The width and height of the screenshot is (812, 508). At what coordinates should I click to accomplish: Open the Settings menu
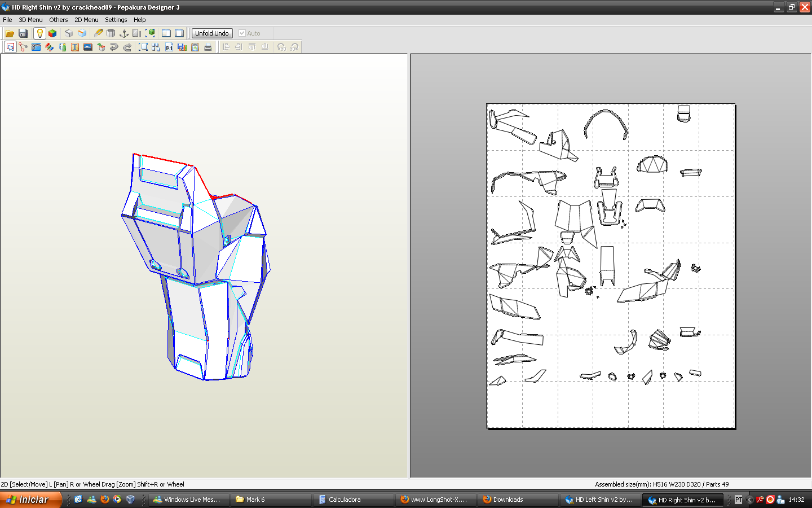pyautogui.click(x=116, y=20)
